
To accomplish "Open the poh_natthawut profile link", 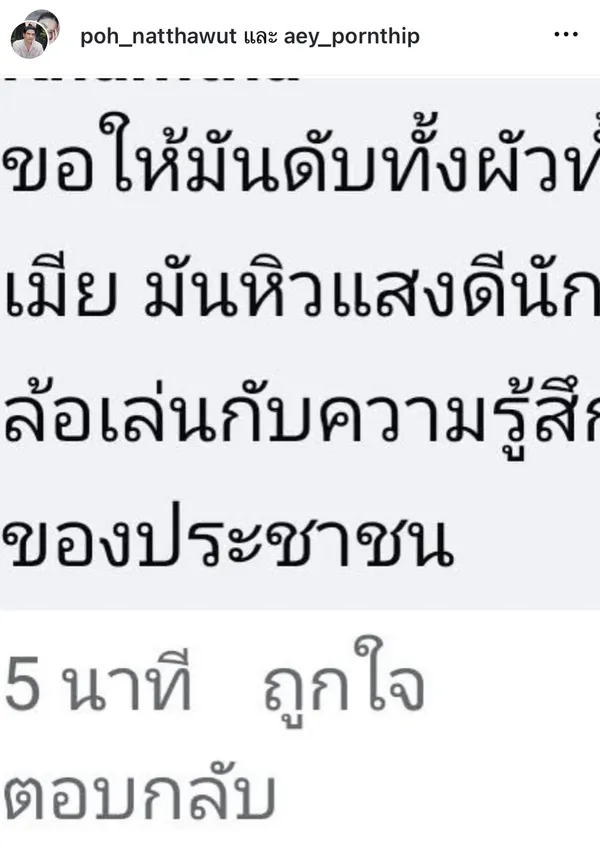I will click(x=158, y=36).
